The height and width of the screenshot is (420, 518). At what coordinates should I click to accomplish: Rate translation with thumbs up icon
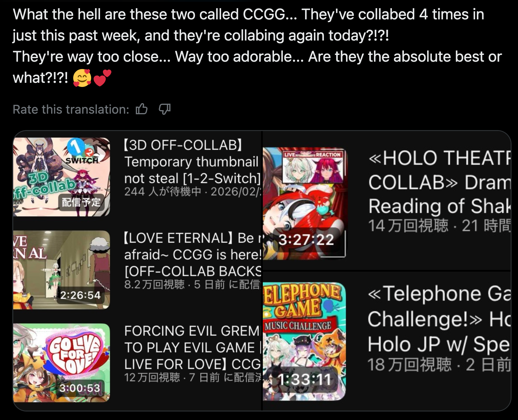pos(141,109)
